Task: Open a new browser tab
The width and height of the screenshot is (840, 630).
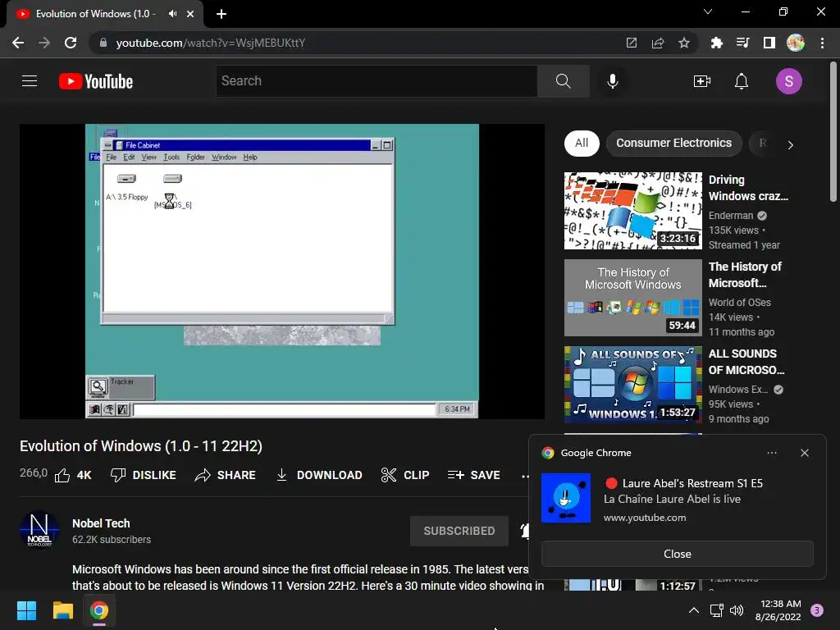Action: pos(221,14)
